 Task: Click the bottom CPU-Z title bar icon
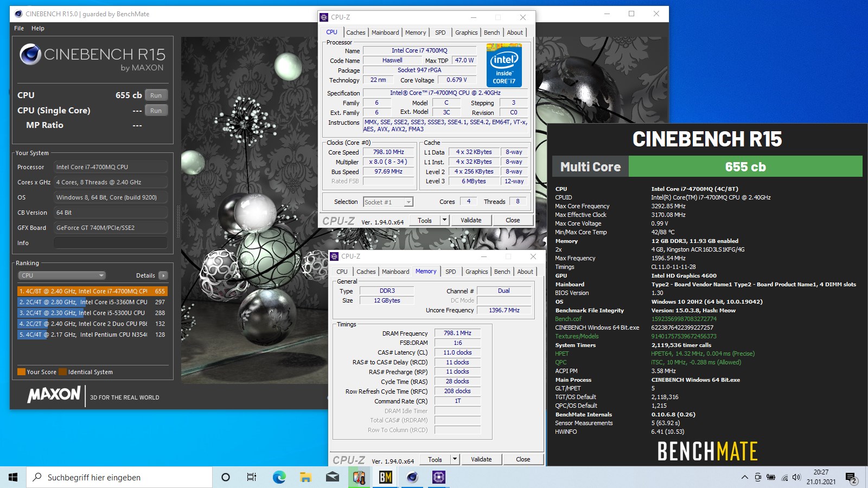(x=335, y=256)
